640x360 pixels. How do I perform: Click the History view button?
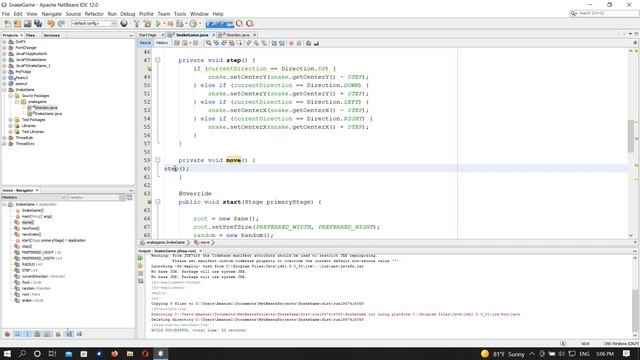[x=162, y=43]
